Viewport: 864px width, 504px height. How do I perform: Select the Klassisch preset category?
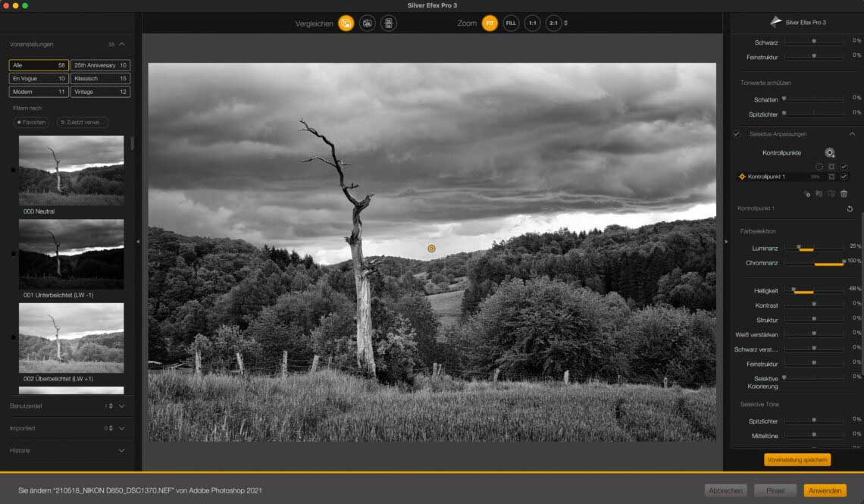click(100, 78)
